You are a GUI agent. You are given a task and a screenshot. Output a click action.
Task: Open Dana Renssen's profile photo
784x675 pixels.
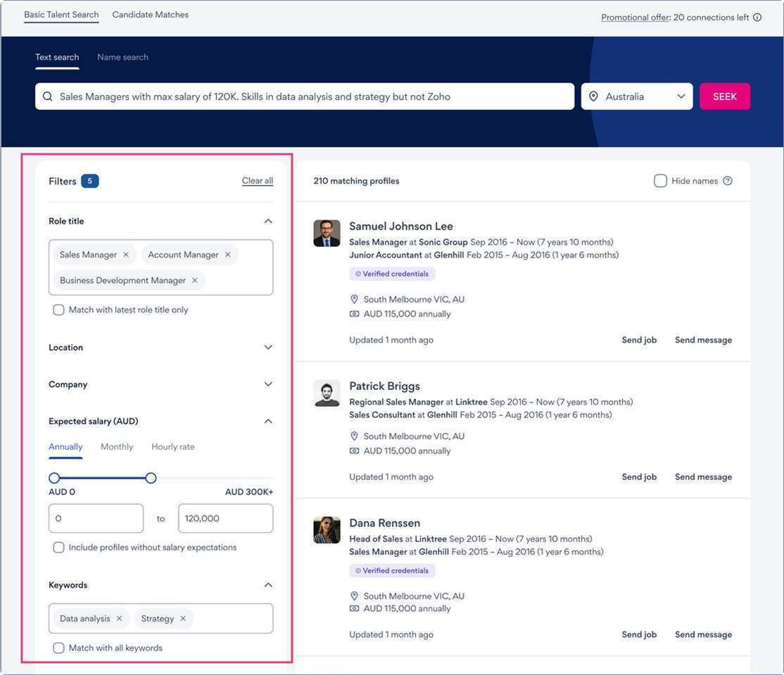[327, 530]
